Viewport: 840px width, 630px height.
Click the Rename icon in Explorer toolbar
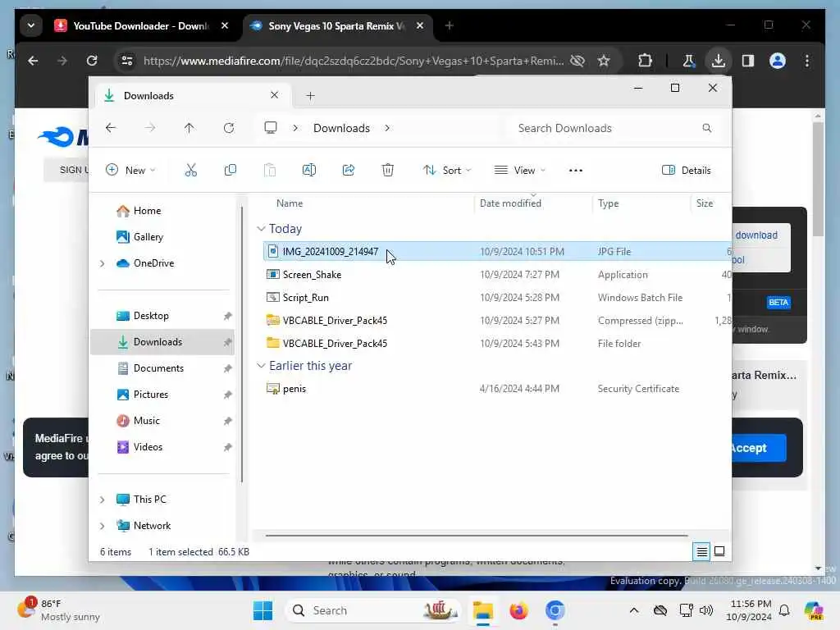point(309,171)
